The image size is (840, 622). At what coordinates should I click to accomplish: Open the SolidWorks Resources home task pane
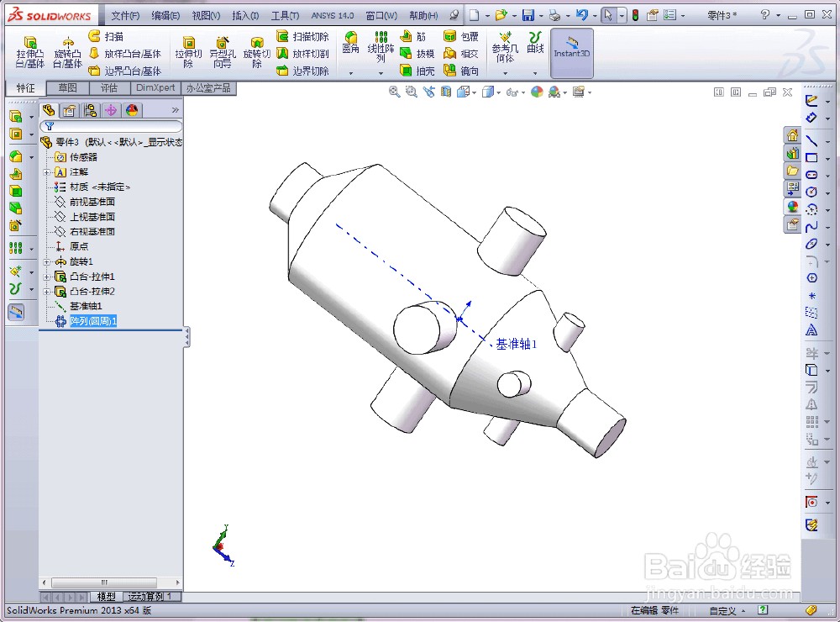(x=792, y=135)
